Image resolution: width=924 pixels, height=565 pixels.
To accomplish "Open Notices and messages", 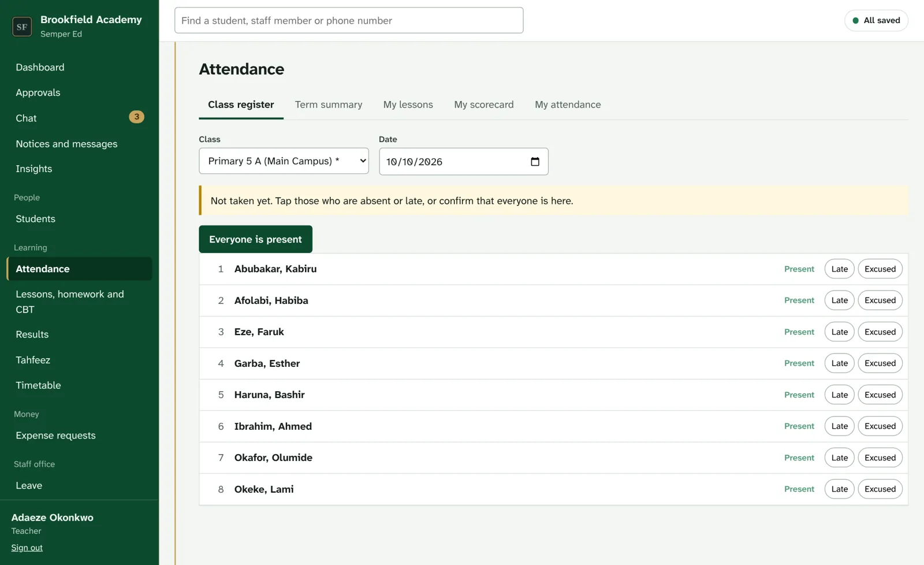I will [79, 144].
